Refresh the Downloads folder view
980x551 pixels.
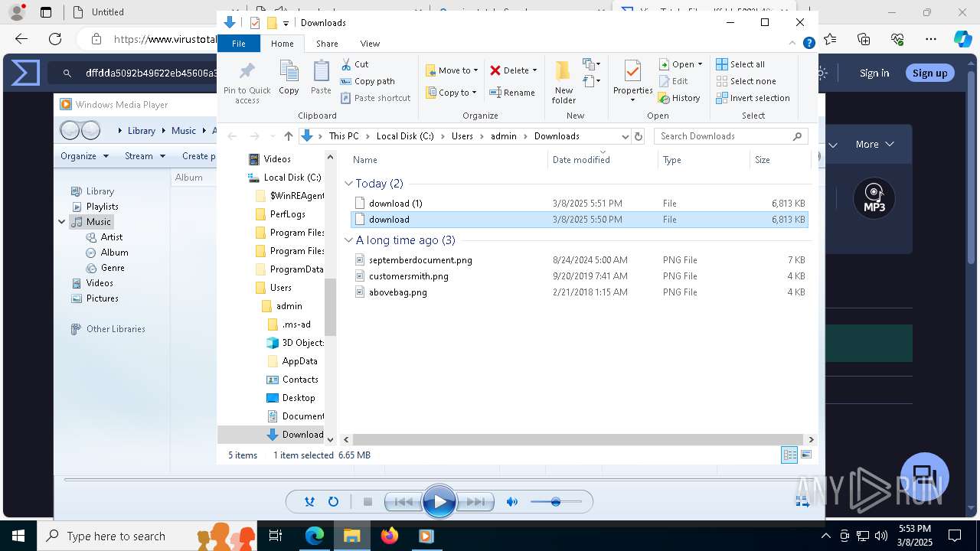639,136
